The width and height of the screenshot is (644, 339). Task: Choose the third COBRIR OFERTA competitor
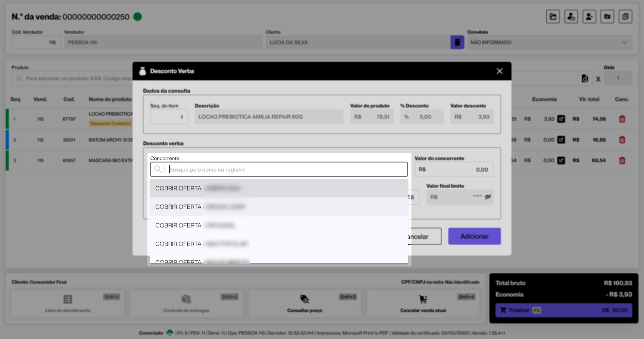point(279,225)
